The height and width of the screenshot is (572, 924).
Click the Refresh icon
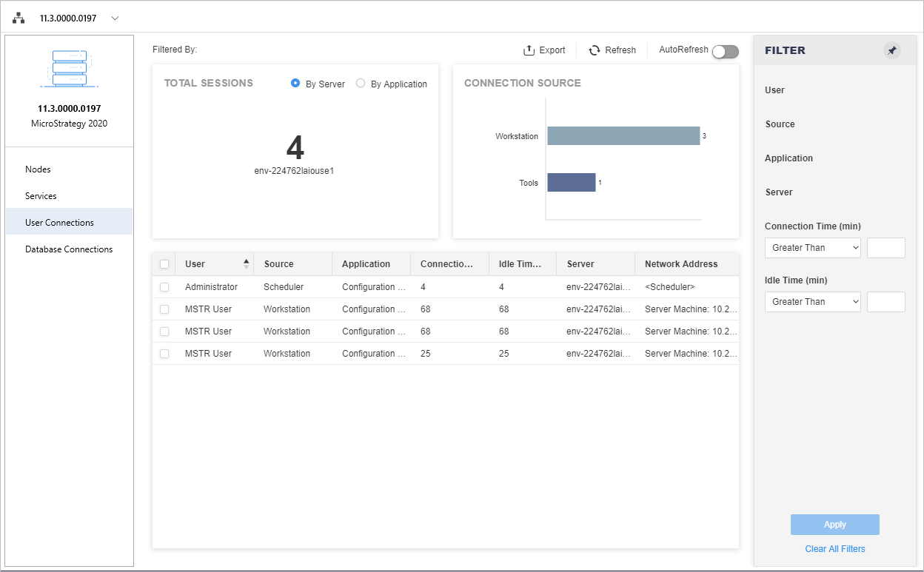[x=594, y=50]
